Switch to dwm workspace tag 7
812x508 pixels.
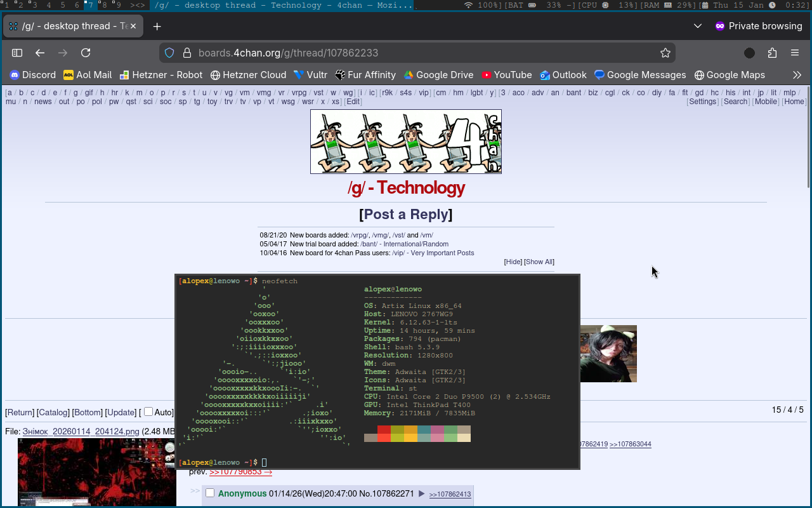coord(89,5)
